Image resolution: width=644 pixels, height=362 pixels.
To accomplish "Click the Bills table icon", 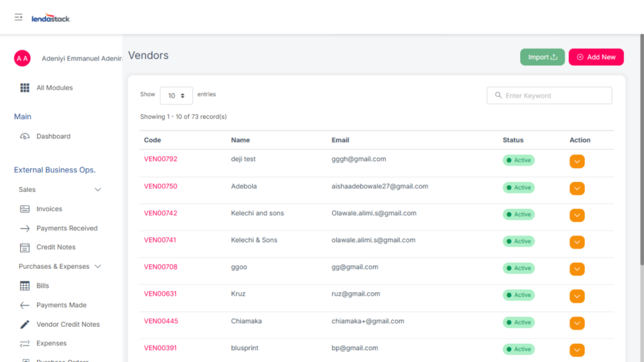I will click(25, 286).
